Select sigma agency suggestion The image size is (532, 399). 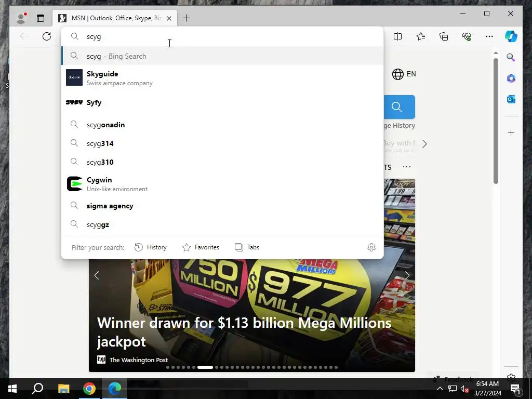(x=222, y=206)
